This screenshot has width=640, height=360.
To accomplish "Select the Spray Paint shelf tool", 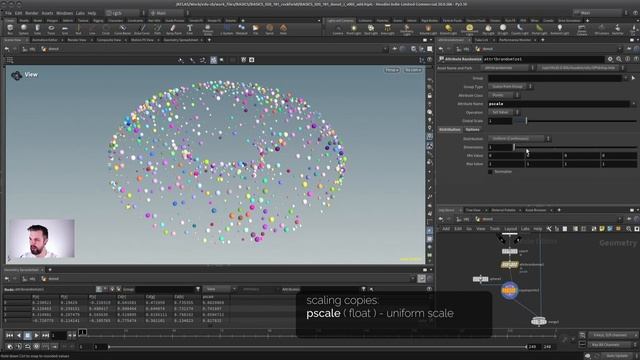I will (173, 29).
